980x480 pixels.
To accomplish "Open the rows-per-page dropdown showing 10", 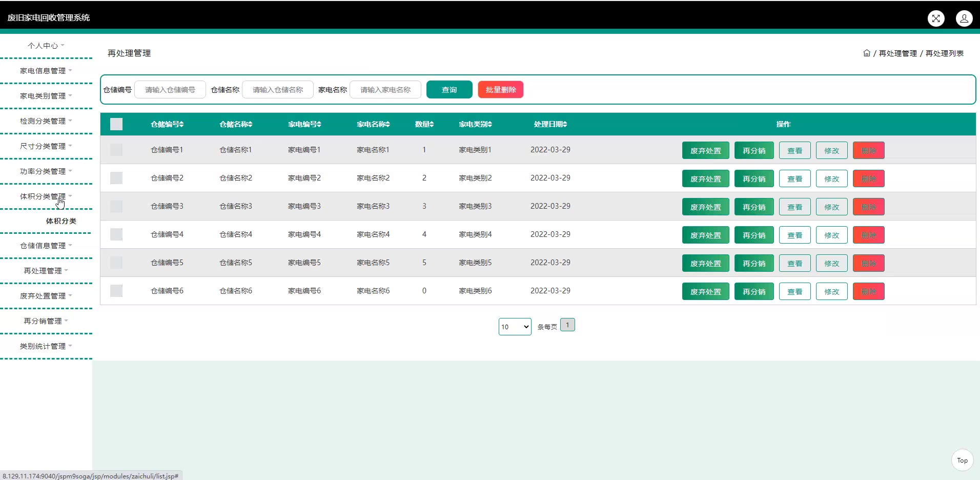I will click(x=515, y=327).
